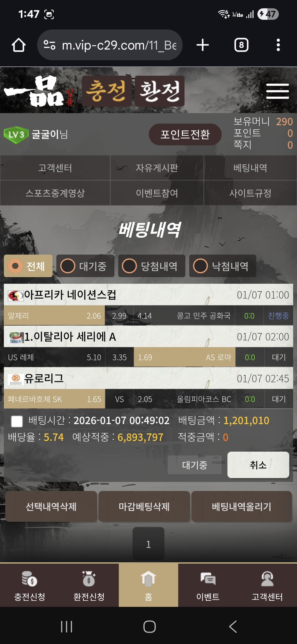Go to page 1 in pagination
Screen dimensions: 297x644
pyautogui.click(x=148, y=544)
